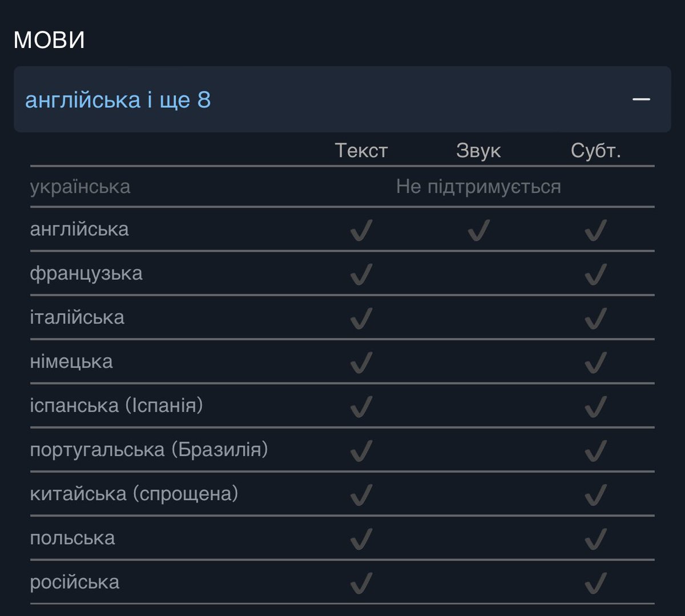Select the 'англійська' row label in the table
This screenshot has height=616, width=685.
click(79, 230)
